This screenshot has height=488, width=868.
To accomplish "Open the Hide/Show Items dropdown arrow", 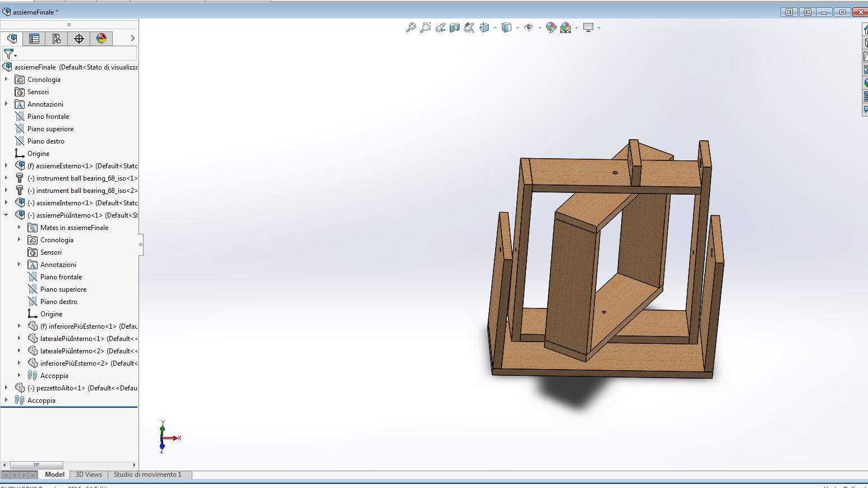I will [x=539, y=27].
